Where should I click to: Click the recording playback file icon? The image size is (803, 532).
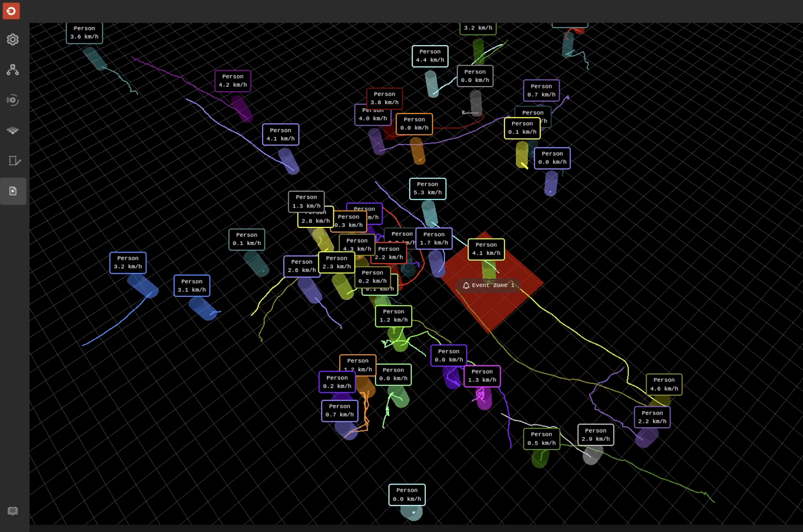coord(13,191)
